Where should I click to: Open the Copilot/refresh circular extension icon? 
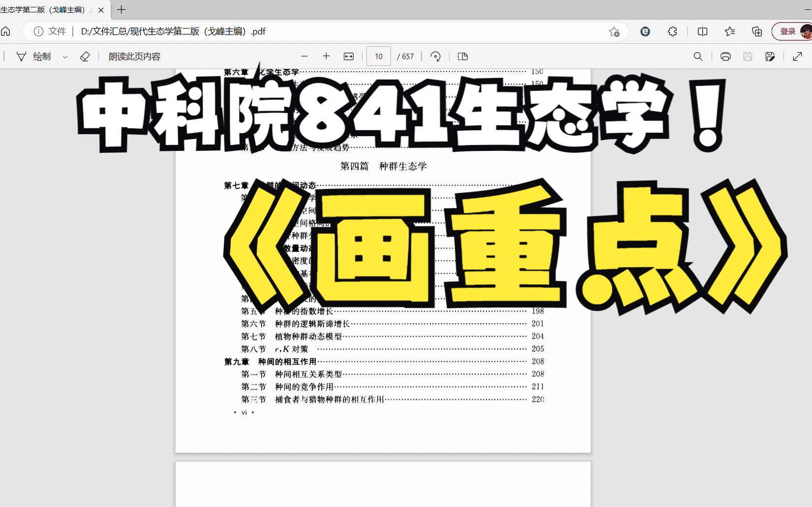[x=645, y=31]
